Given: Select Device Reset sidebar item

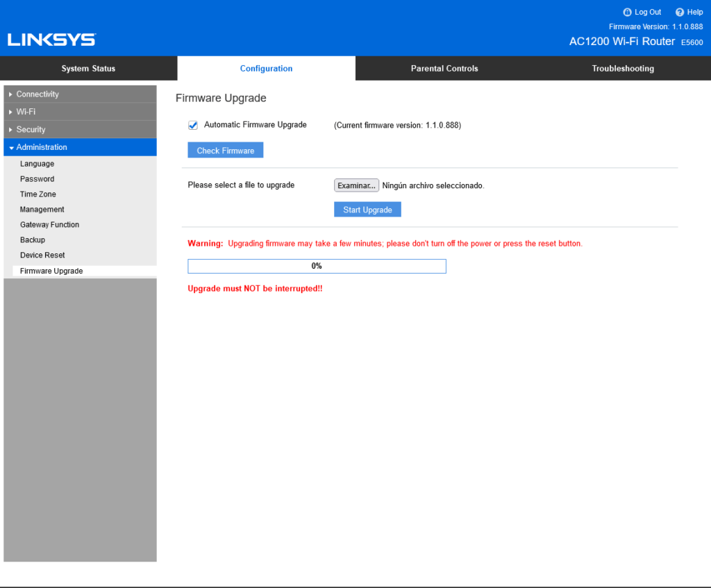Looking at the screenshot, I should coord(42,255).
